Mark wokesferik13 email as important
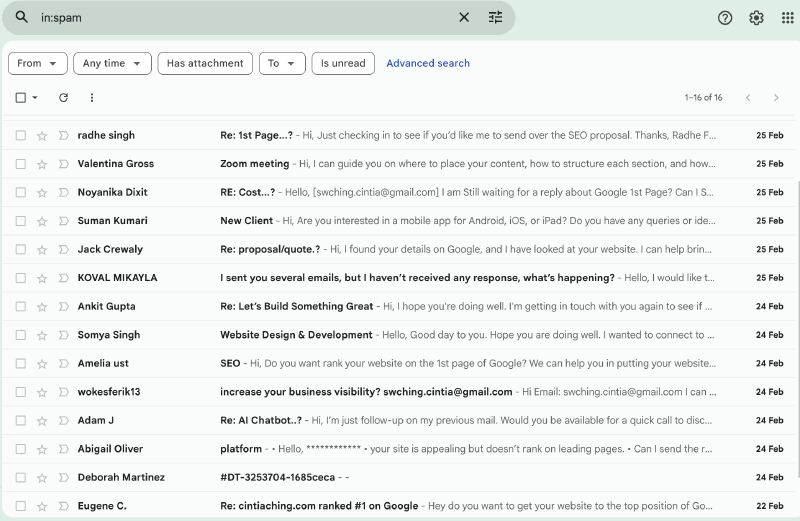800x521 pixels. coord(63,392)
